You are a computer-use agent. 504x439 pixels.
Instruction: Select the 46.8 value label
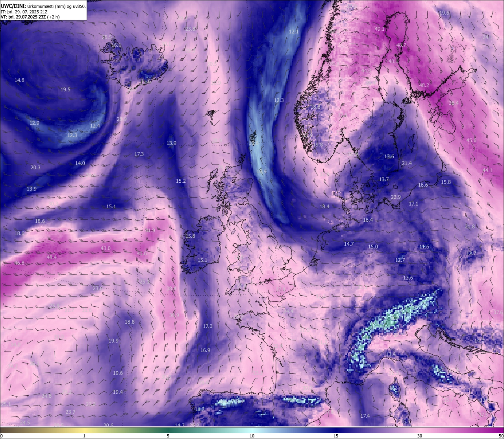pos(19,263)
